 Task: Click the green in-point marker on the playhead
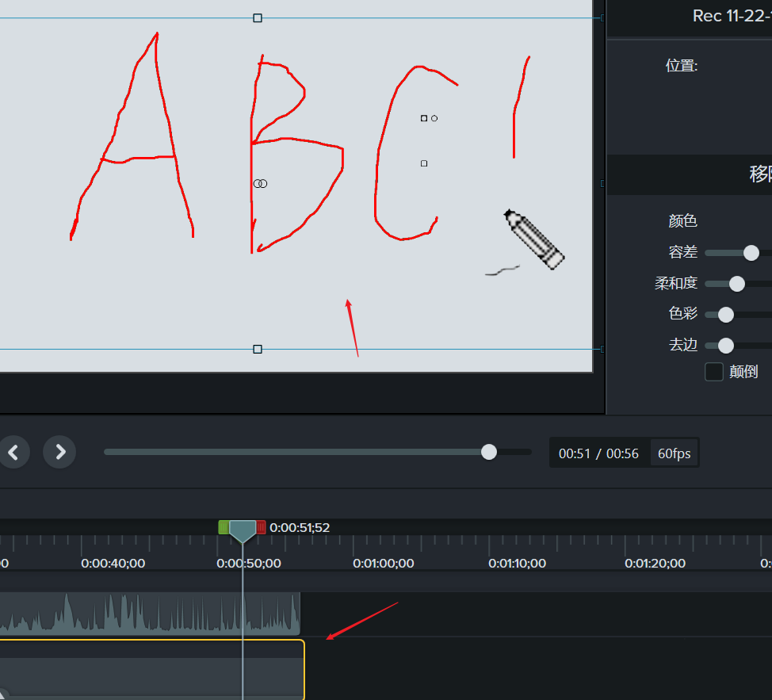pyautogui.click(x=224, y=526)
